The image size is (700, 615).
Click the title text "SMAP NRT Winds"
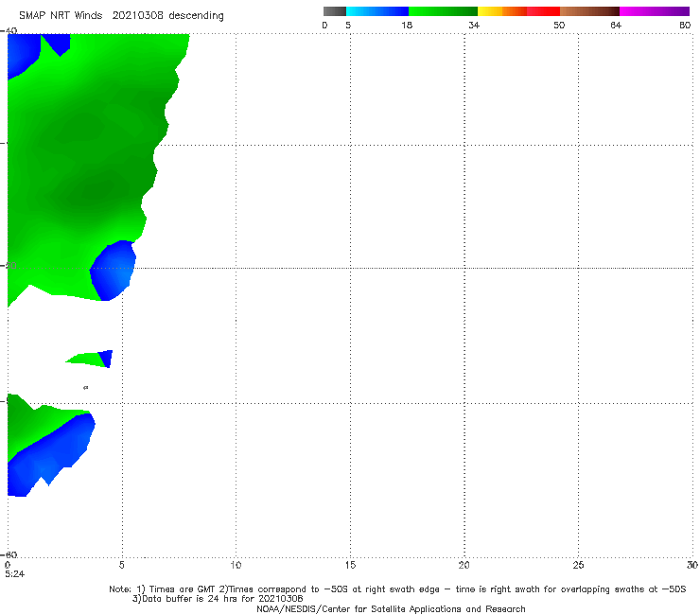pyautogui.click(x=61, y=15)
